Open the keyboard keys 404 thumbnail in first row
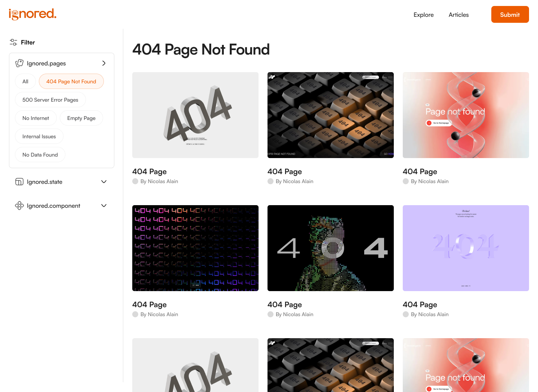This screenshot has width=538, height=392. [331, 115]
